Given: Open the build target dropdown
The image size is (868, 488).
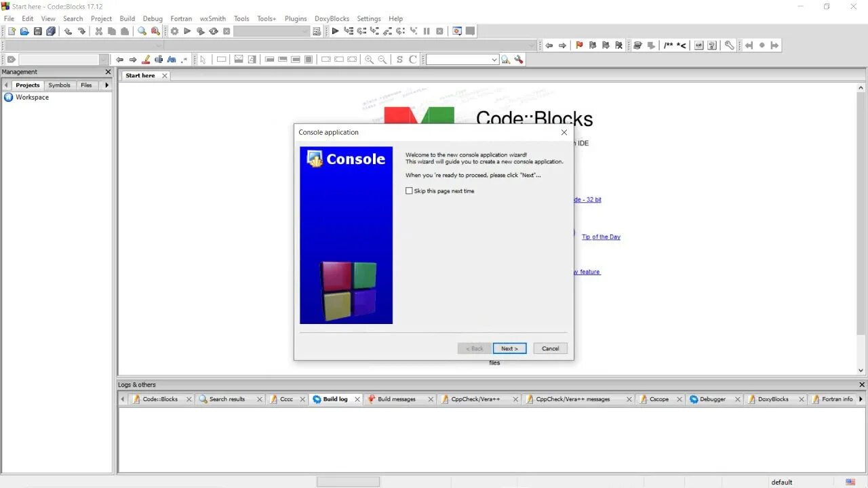Looking at the screenshot, I should click(x=272, y=31).
